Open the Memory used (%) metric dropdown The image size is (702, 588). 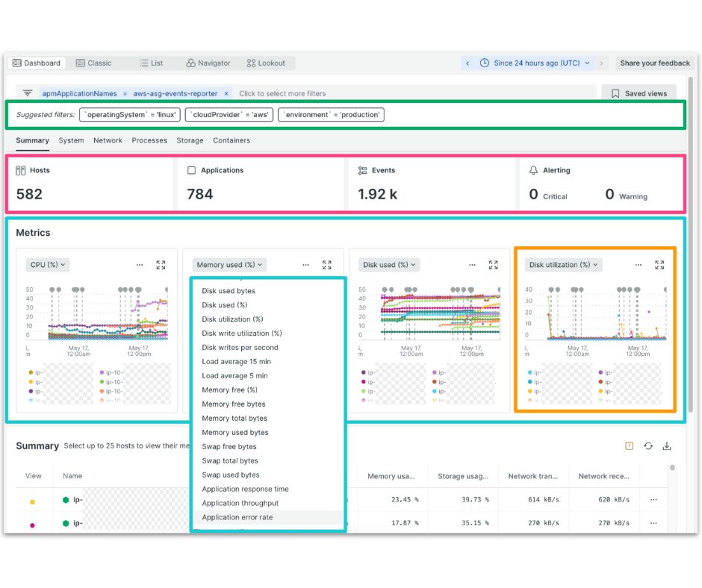pos(229,265)
